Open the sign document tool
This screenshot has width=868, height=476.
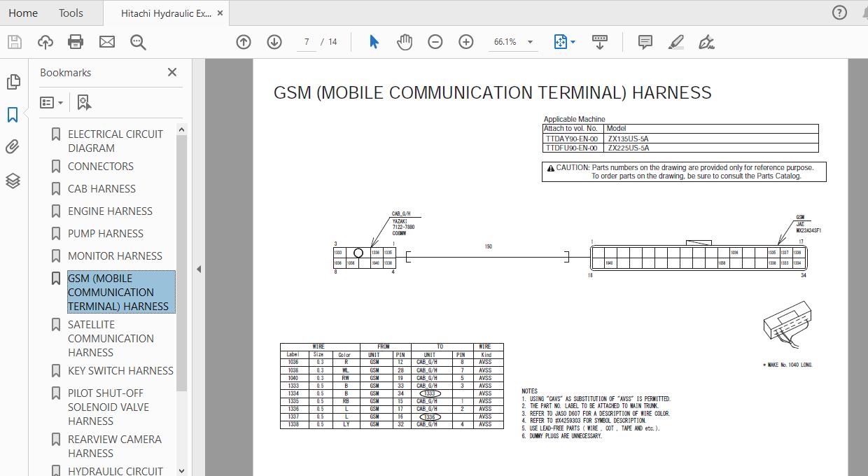pyautogui.click(x=707, y=42)
